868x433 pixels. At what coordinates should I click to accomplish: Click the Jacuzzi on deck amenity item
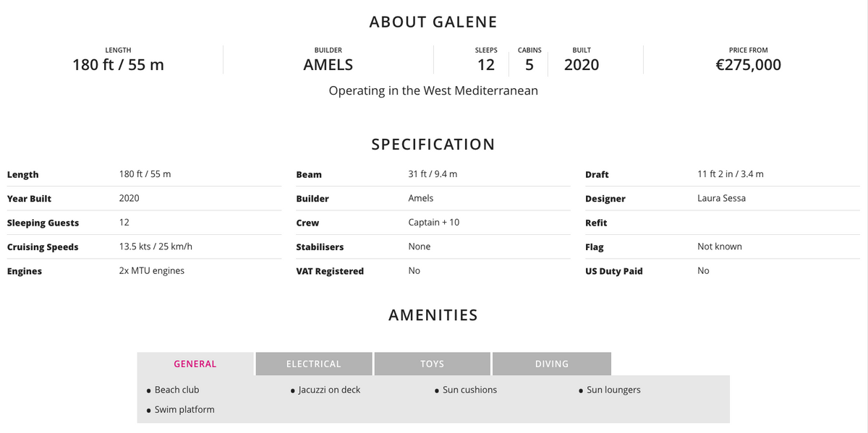click(x=329, y=390)
